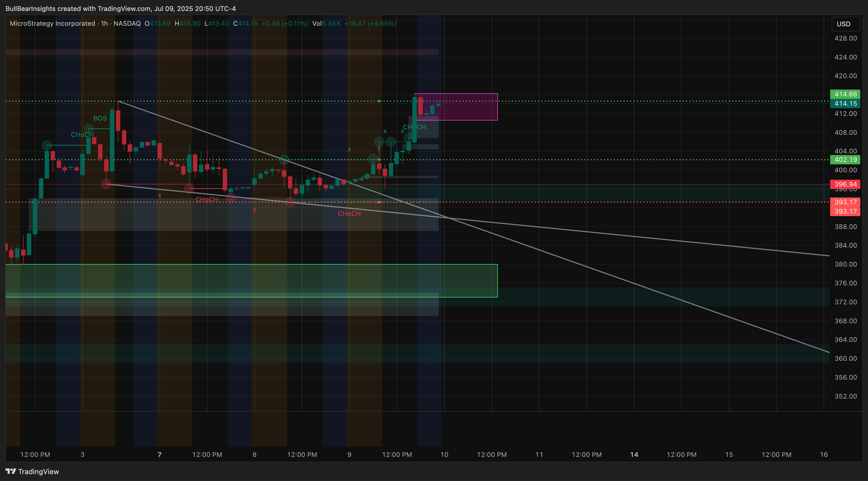Image resolution: width=868 pixels, height=481 pixels.
Task: Click the upper 393.17 red price label
Action: (845, 202)
